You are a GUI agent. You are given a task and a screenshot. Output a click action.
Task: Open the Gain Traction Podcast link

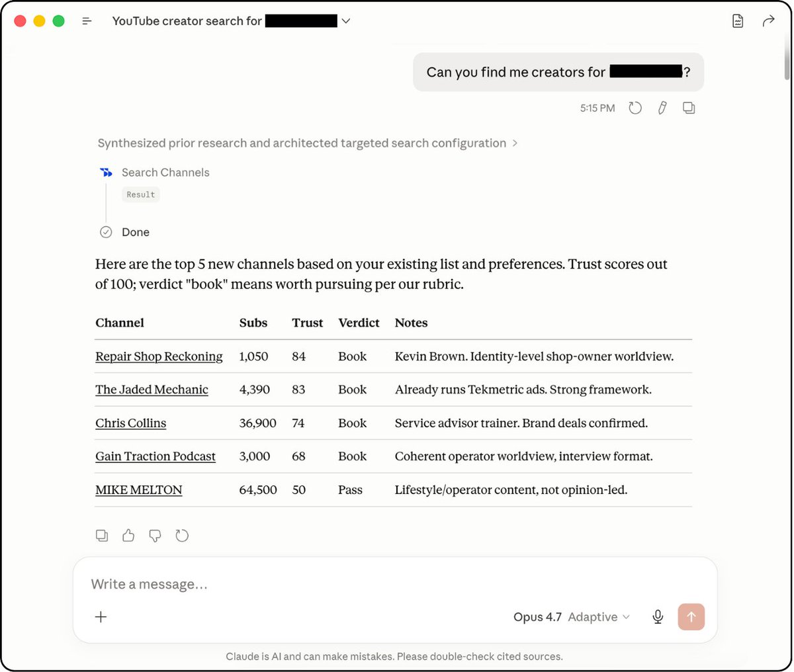155,456
